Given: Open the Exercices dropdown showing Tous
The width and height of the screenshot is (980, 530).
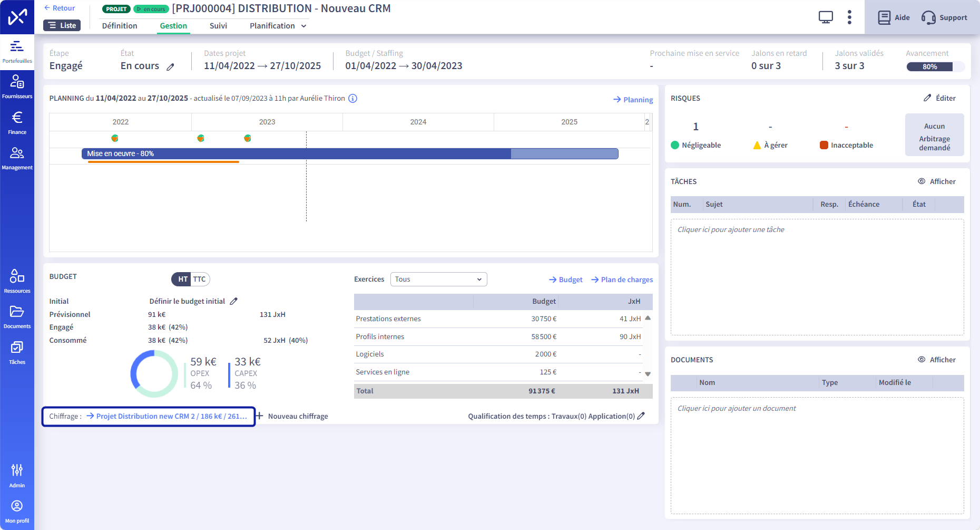Looking at the screenshot, I should tap(438, 279).
